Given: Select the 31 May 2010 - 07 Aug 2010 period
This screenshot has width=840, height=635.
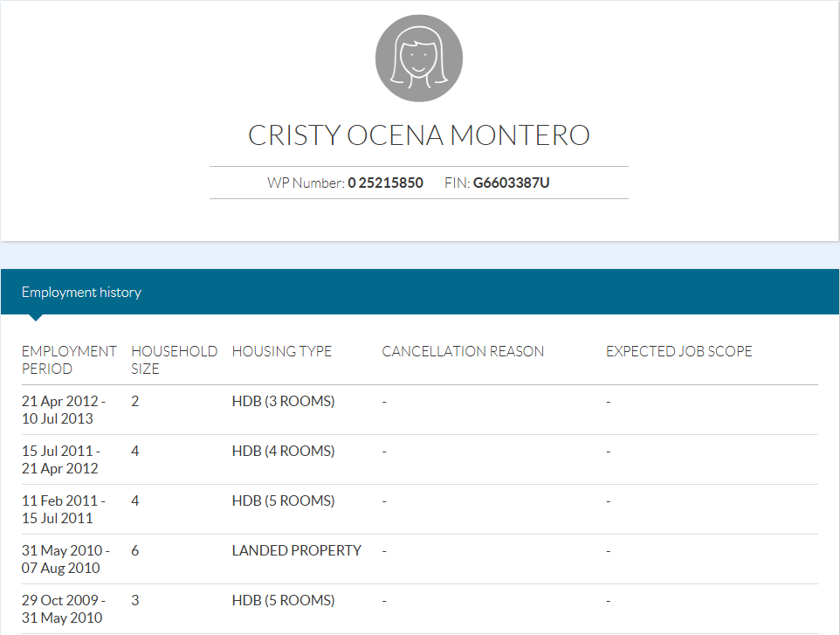Looking at the screenshot, I should (x=66, y=559).
